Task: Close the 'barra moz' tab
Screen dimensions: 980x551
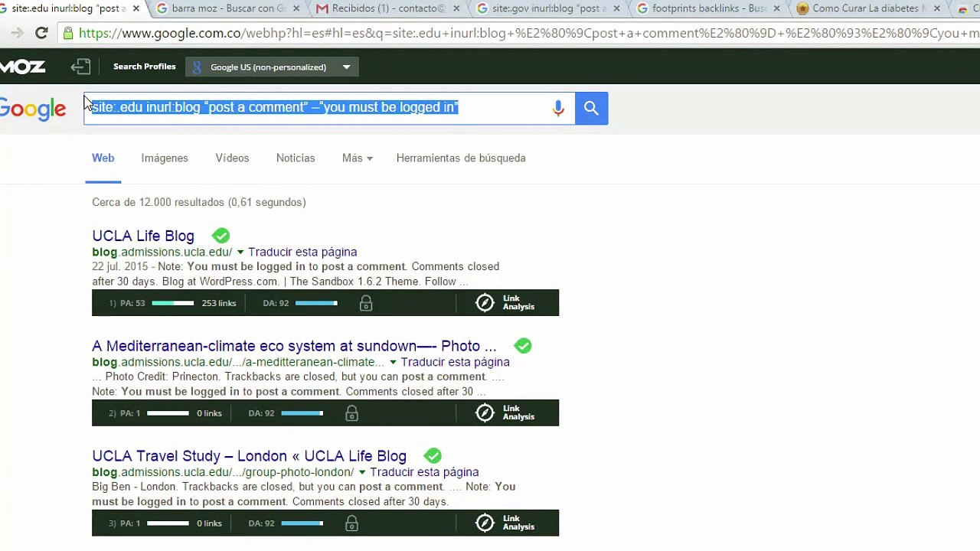Action: point(296,8)
